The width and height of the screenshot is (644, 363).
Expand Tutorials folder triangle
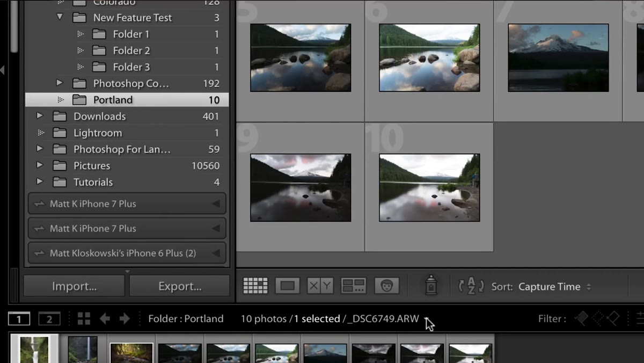click(40, 182)
